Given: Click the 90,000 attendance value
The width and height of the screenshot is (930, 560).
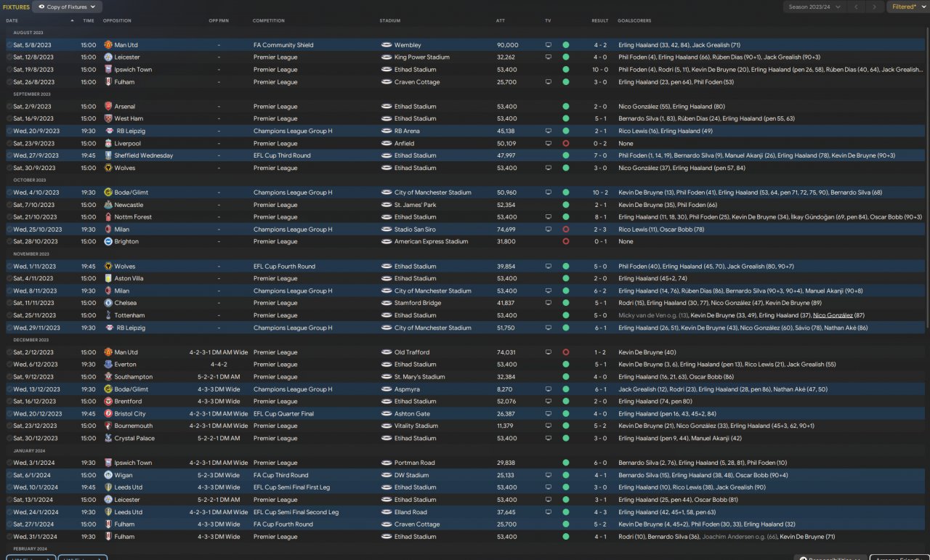Looking at the screenshot, I should pyautogui.click(x=507, y=45).
